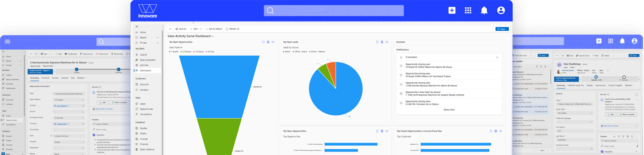644x155 pixels.
Task: Open hamburger menu in left window header
Action: click(7, 42)
